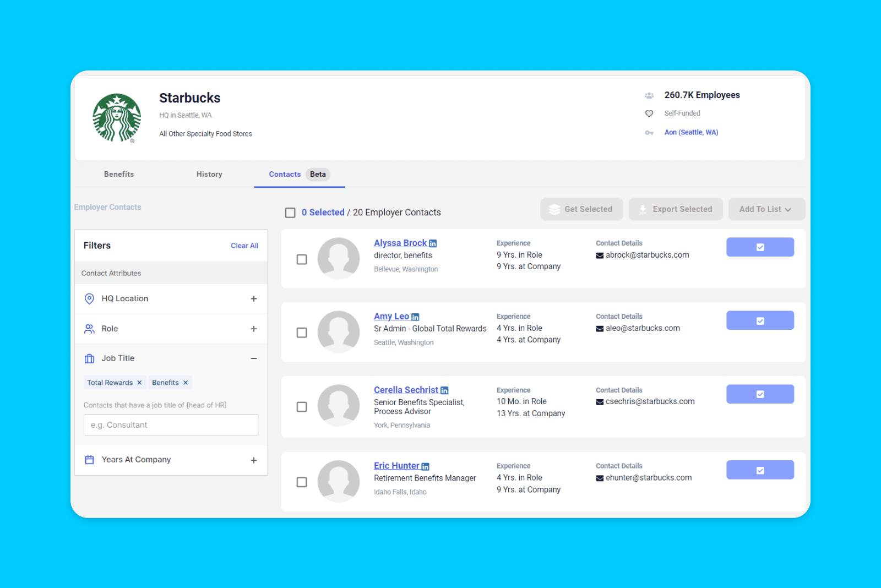Click LinkedIn icon beside Cerella Sechrist
The image size is (881, 588).
[444, 390]
